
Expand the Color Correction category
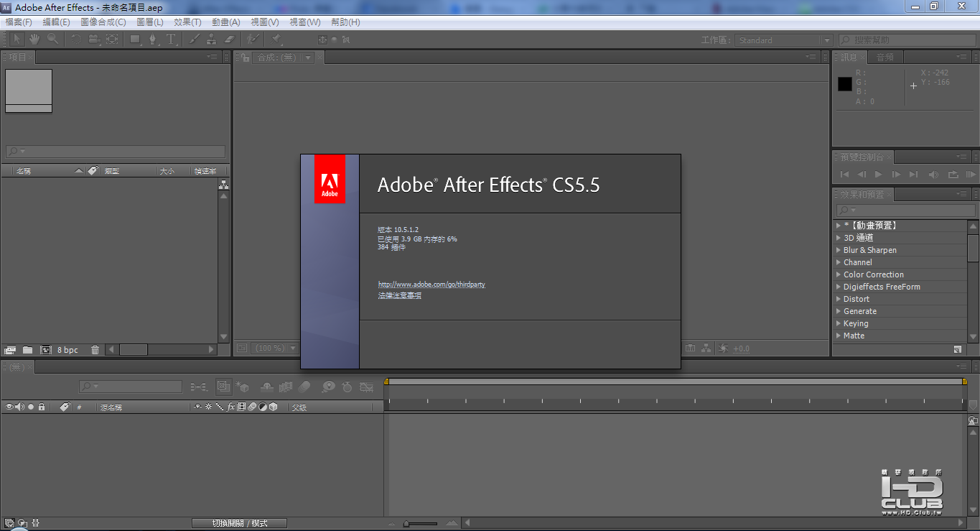pyautogui.click(x=838, y=274)
